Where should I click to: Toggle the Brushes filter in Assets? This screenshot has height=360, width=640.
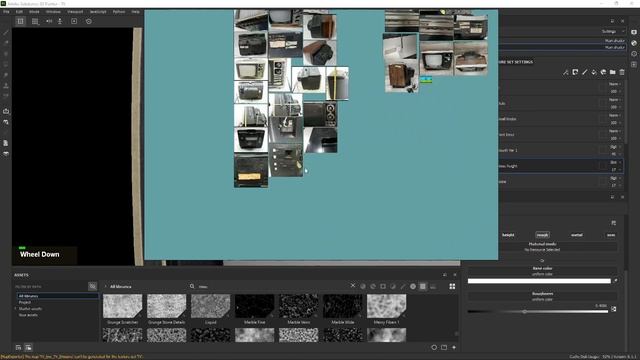point(403,287)
